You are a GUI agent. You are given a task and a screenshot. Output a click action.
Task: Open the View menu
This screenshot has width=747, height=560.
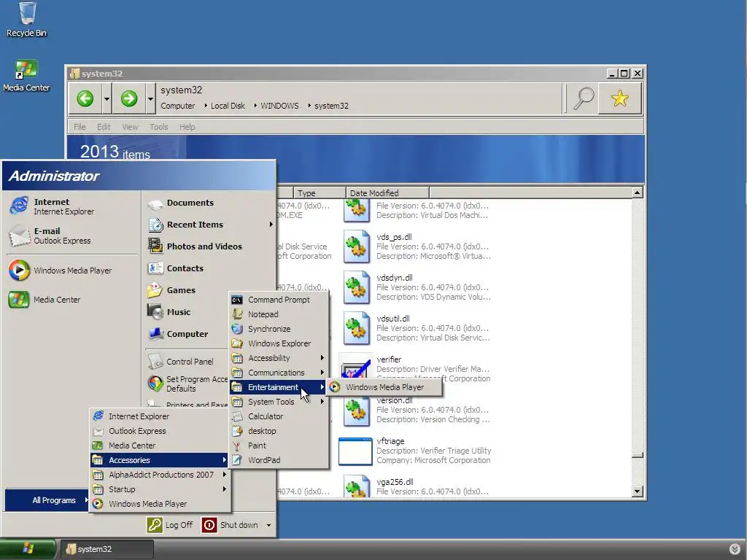click(x=130, y=127)
